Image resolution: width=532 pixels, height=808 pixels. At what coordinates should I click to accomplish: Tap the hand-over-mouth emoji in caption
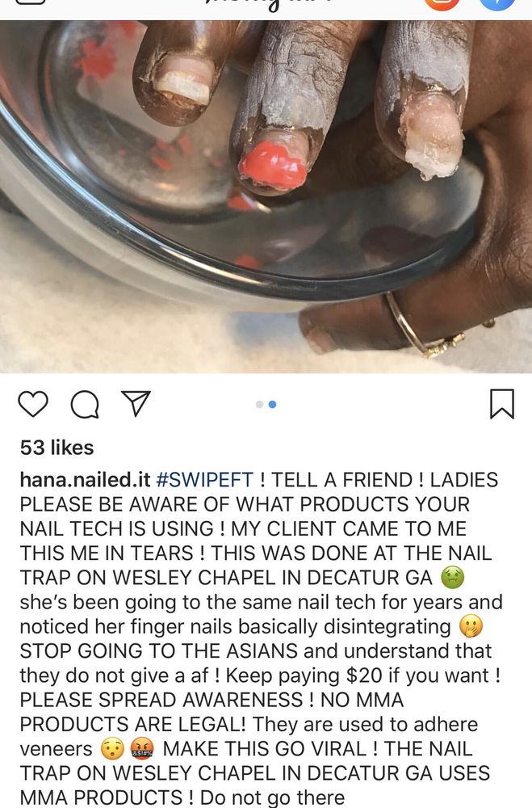point(471,626)
